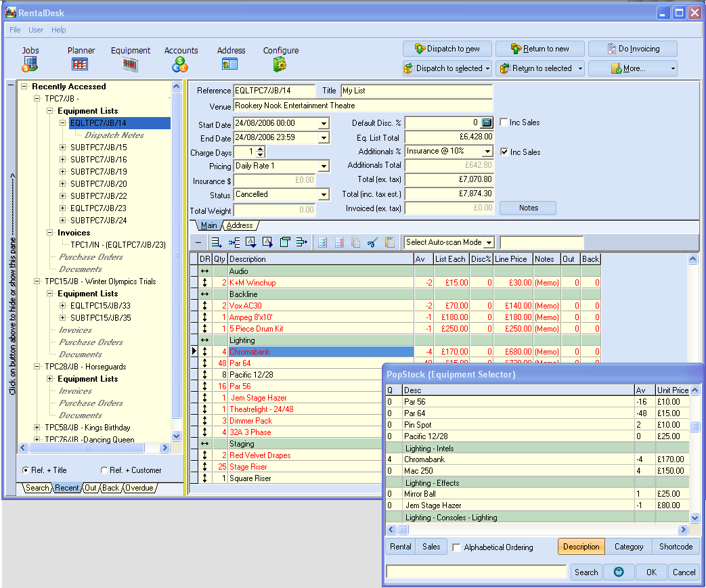Open the Pricing Daily Rate dropdown
This screenshot has height=588, width=706.
pos(324,166)
